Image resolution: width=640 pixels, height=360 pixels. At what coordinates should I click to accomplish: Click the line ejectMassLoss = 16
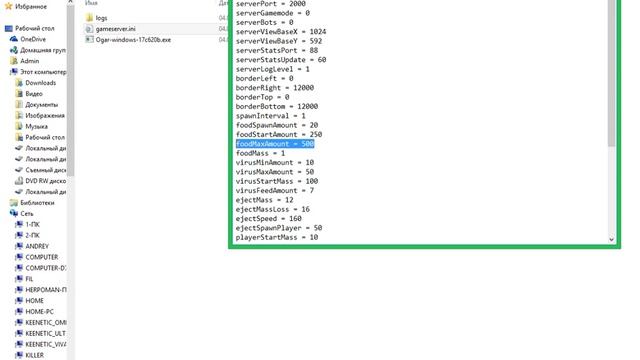tap(272, 209)
